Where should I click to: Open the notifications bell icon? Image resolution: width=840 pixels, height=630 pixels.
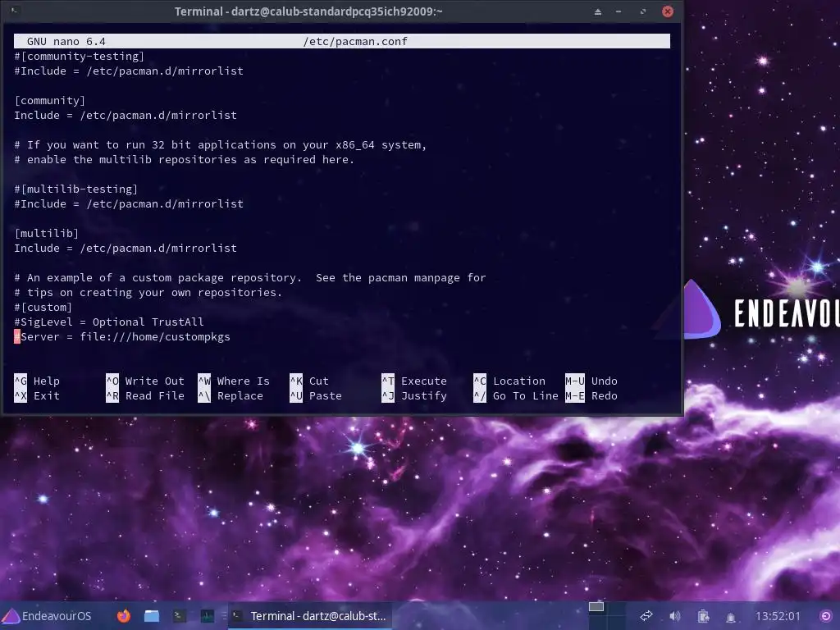pyautogui.click(x=731, y=617)
